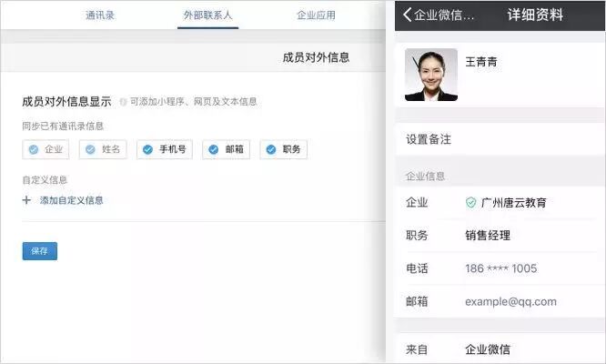Viewport: 606px width, 364px height.
Task: Click the disabled 姓名 checkbox
Action: point(90,150)
